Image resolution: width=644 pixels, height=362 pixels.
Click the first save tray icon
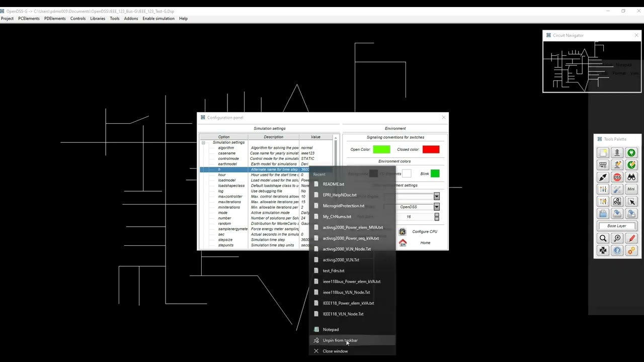[617, 214]
